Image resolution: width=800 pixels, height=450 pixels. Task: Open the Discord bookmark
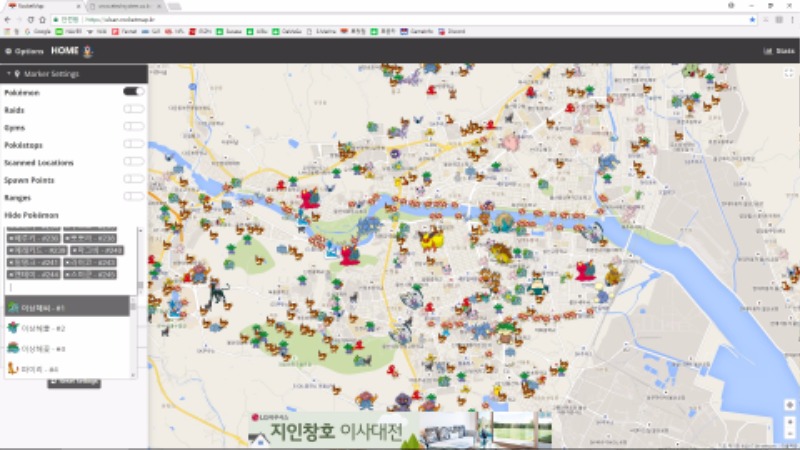452,31
